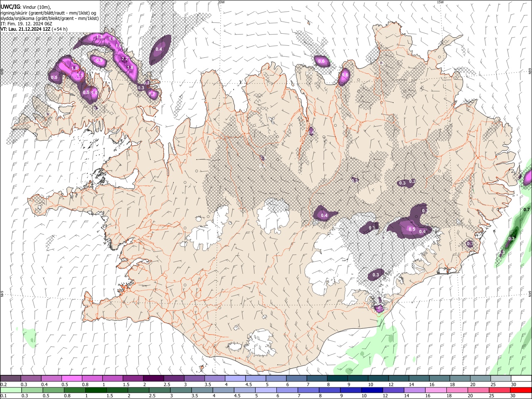Viewport: 532px width, 399px height.
Task: Click the 25 label under the upper legend
Action: 493,384
